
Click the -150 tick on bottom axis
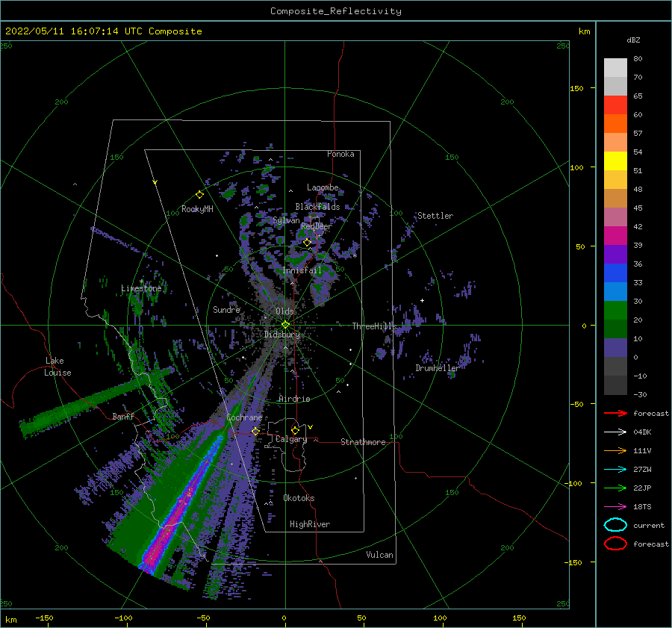(44, 618)
